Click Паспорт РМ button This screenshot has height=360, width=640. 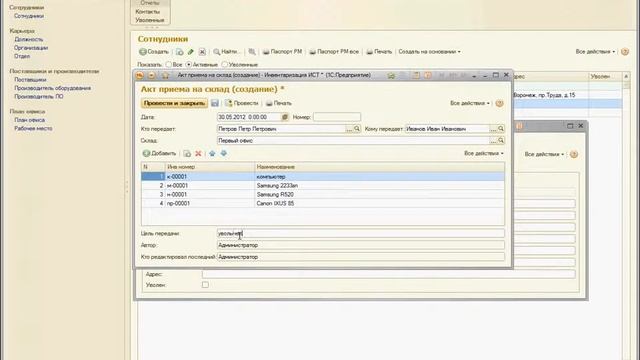(282, 52)
